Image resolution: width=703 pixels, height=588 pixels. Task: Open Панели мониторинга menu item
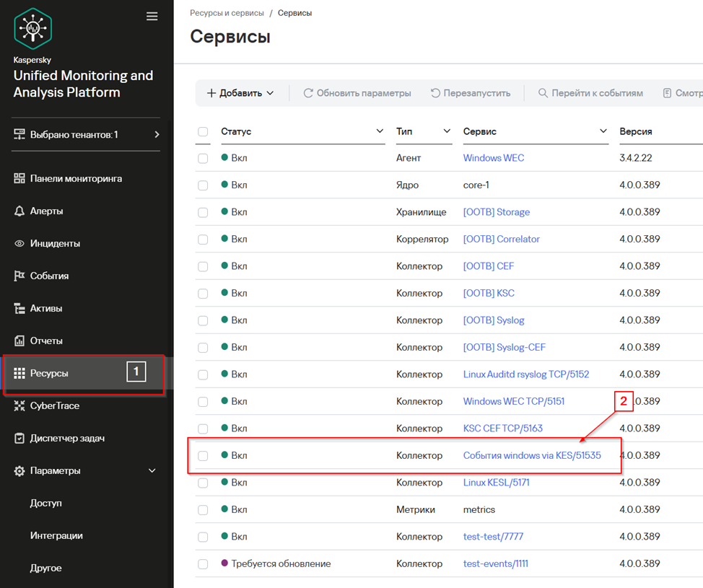pyautogui.click(x=75, y=178)
